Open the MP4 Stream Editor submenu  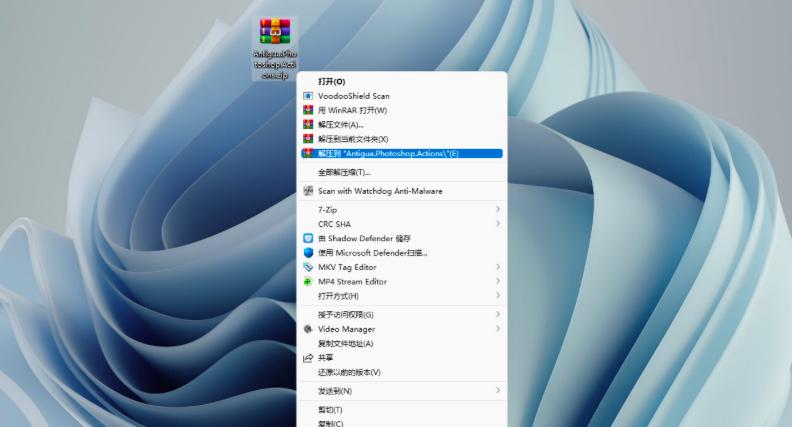click(402, 281)
